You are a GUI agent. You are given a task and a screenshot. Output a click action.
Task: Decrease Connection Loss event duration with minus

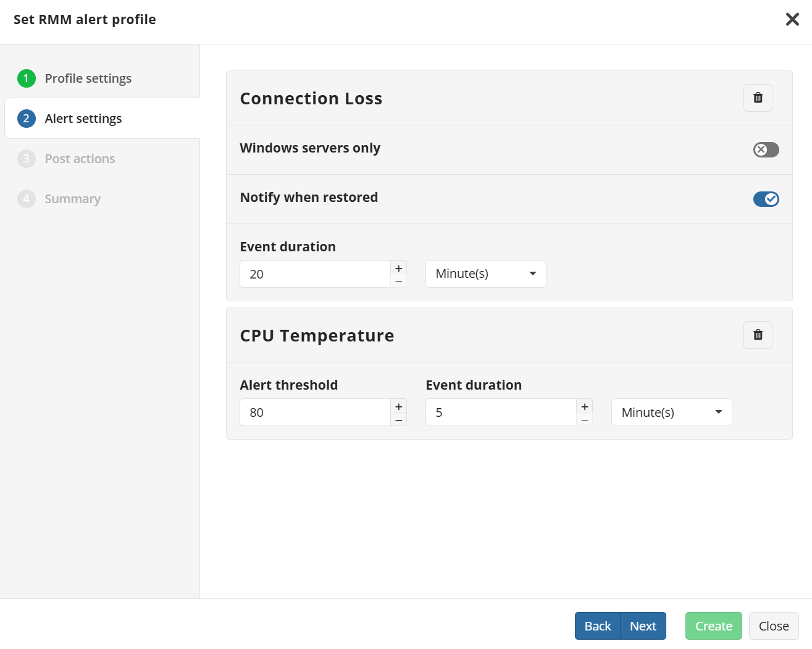click(x=399, y=281)
